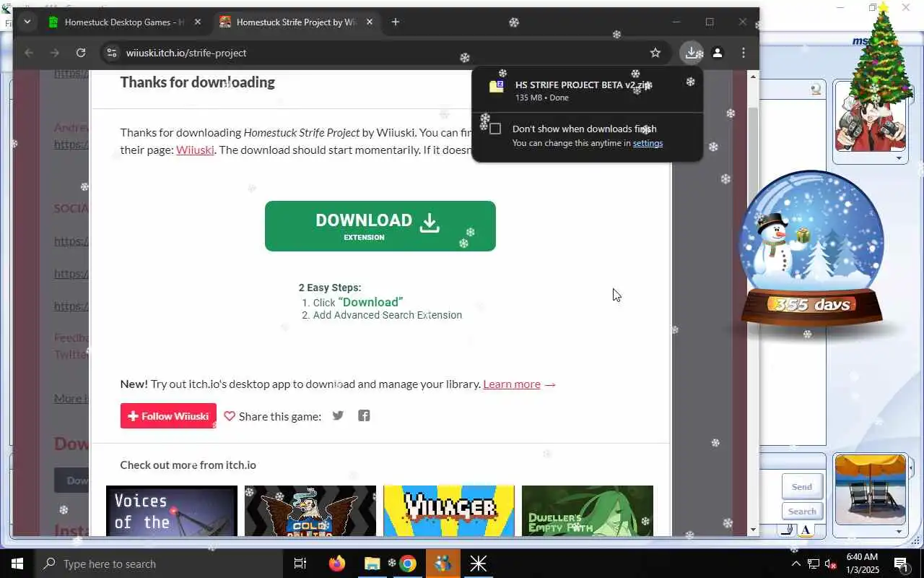924x578 pixels.
Task: Click the Follow Wiiuski button
Action: pos(168,415)
